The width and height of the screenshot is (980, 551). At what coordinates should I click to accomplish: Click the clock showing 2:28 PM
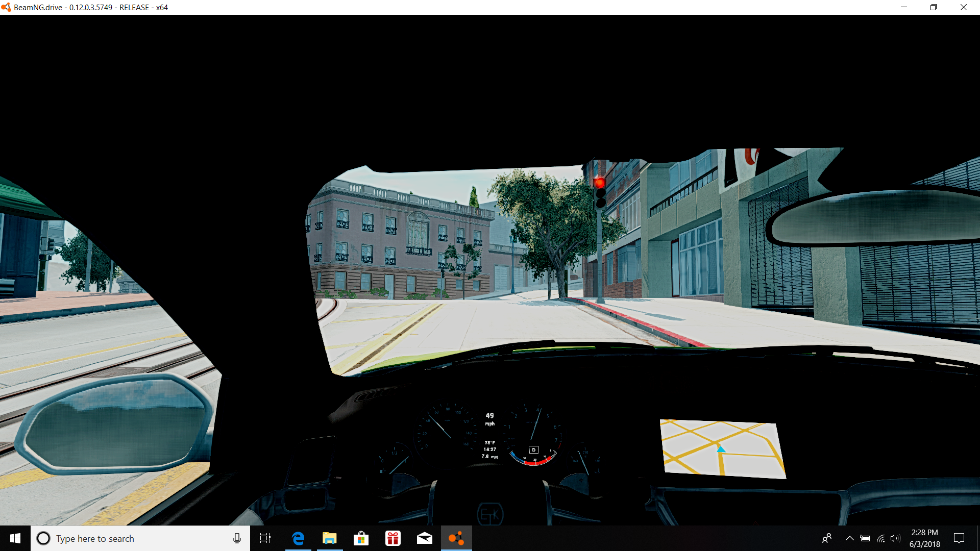[x=924, y=538]
